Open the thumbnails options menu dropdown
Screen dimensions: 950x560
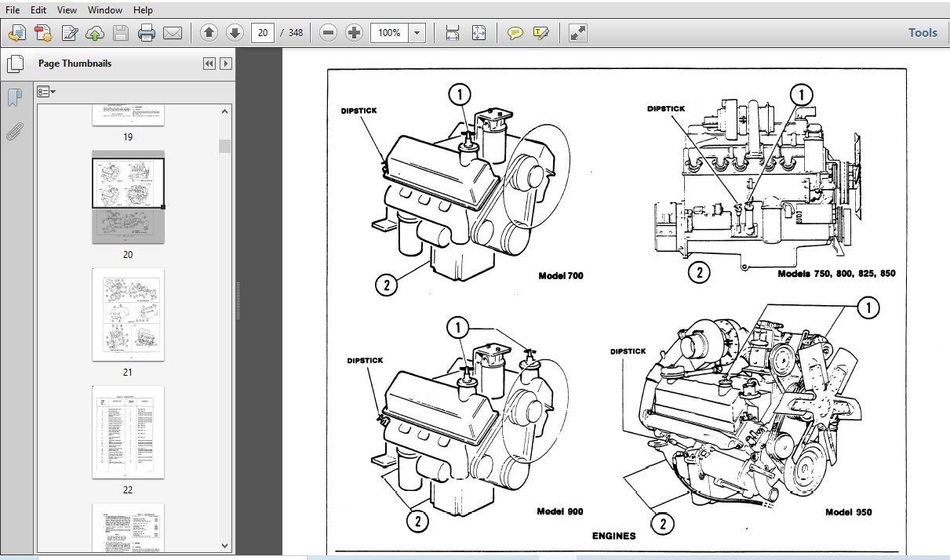[46, 92]
